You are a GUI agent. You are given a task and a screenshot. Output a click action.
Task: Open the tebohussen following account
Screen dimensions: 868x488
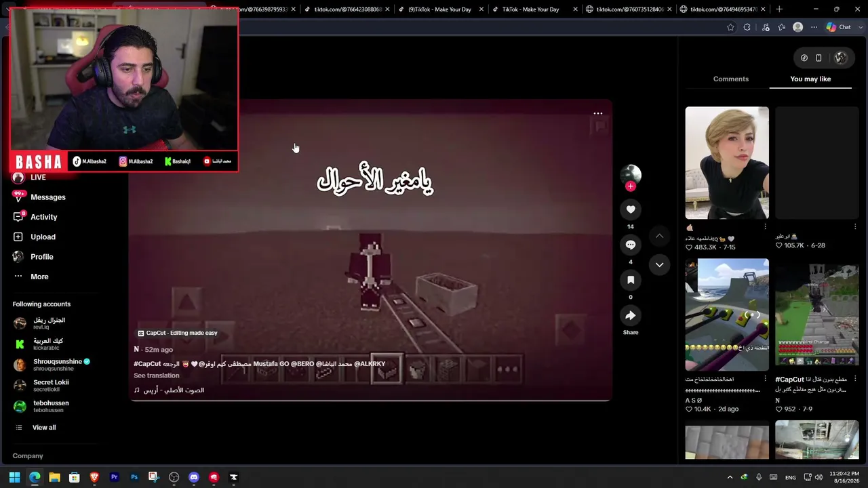[x=41, y=406]
